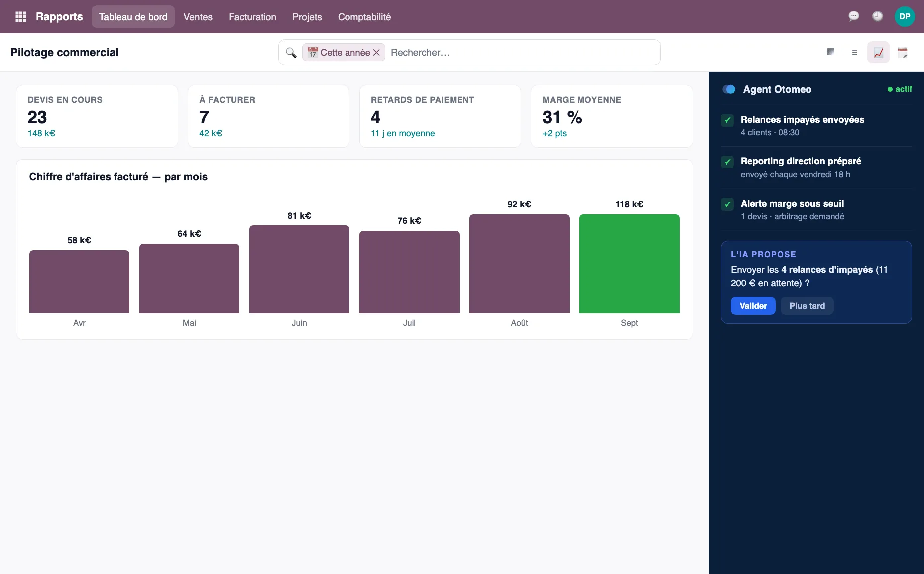Click the Sept month axis label
The height and width of the screenshot is (574, 924).
pyautogui.click(x=629, y=323)
